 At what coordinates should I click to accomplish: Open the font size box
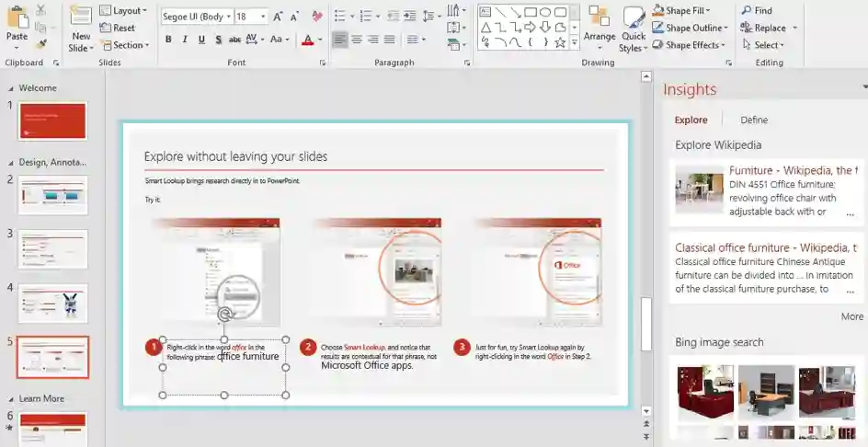[251, 17]
